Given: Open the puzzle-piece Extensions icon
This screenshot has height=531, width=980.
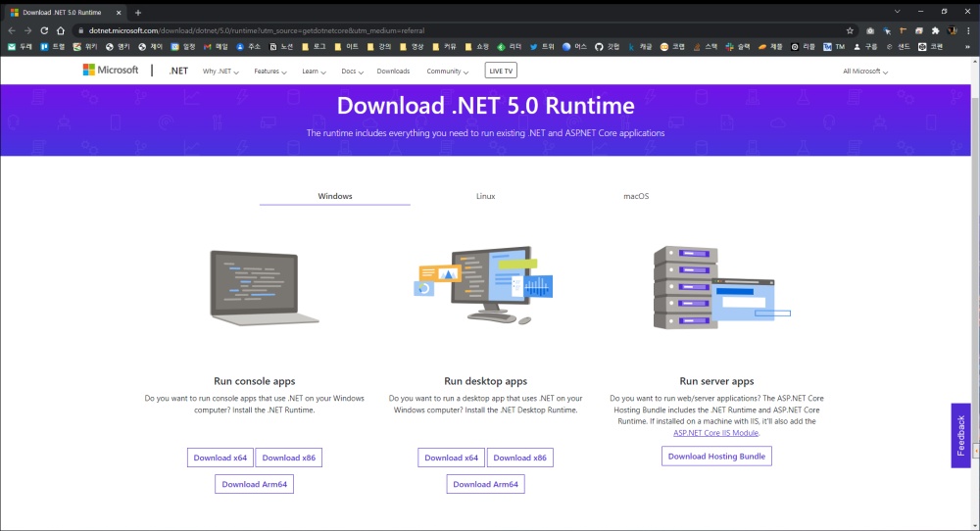Looking at the screenshot, I should 936,30.
